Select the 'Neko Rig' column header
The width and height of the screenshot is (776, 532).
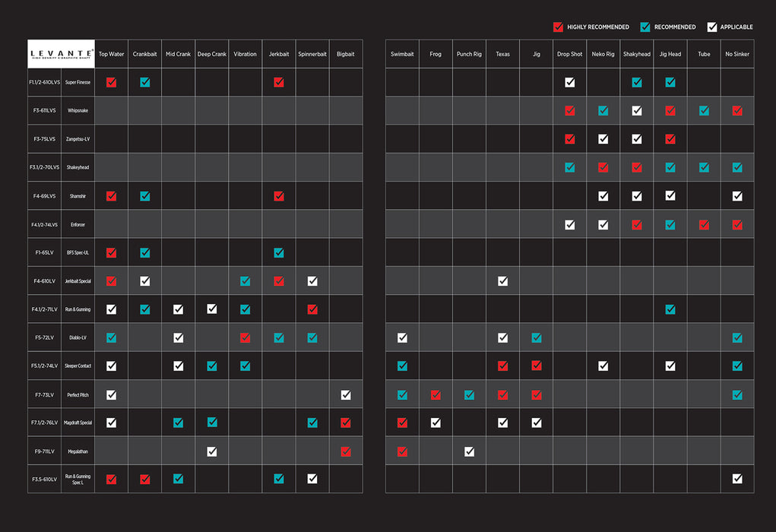pos(603,54)
